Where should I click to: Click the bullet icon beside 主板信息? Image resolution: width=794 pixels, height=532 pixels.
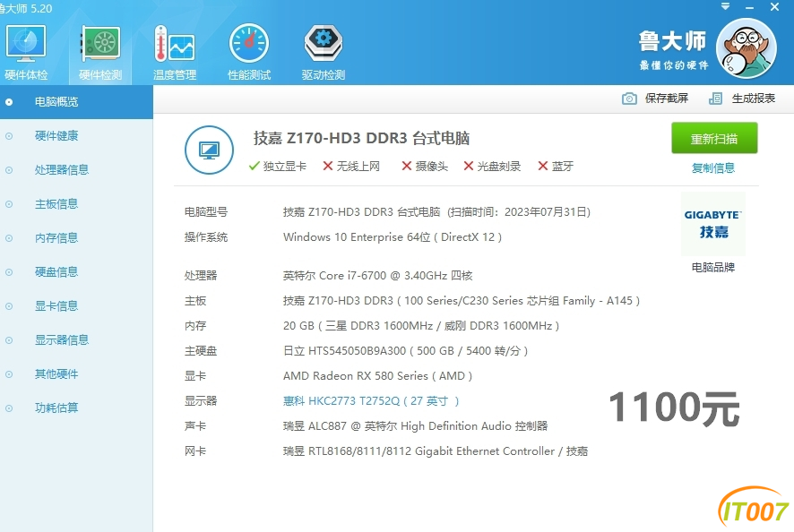pos(9,204)
